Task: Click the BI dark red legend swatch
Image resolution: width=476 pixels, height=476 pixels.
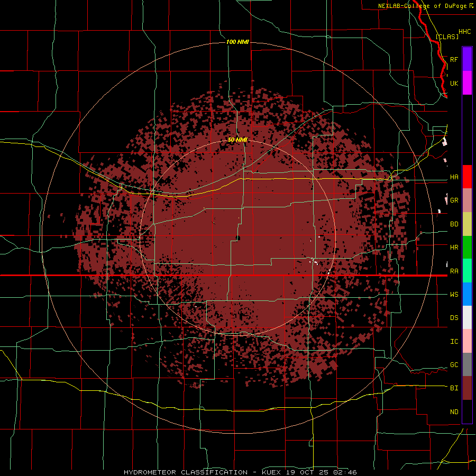Action: click(x=467, y=388)
